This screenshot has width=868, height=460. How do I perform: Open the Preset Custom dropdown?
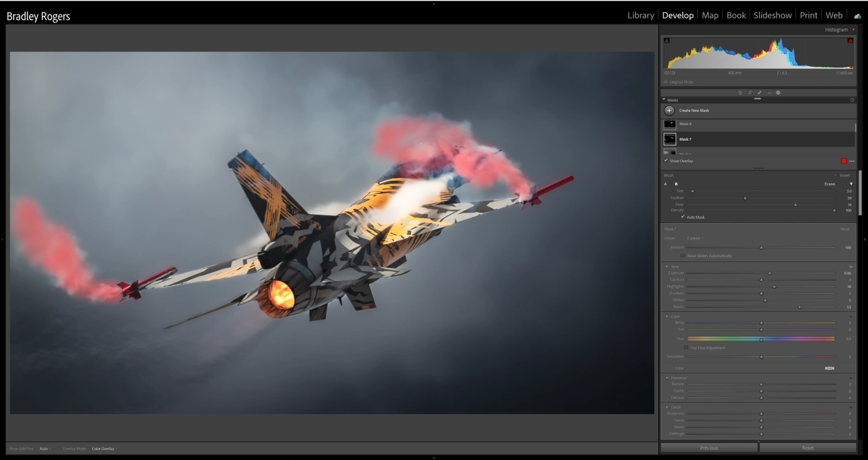695,238
